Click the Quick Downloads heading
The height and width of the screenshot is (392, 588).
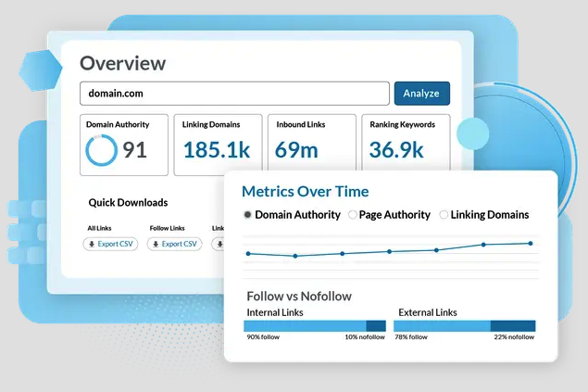(x=128, y=203)
